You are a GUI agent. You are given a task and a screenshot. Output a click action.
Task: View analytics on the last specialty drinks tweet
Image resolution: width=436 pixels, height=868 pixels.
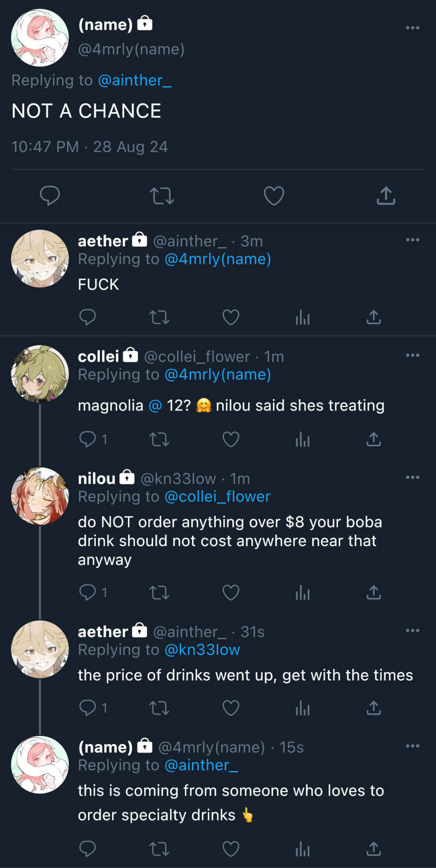click(302, 849)
